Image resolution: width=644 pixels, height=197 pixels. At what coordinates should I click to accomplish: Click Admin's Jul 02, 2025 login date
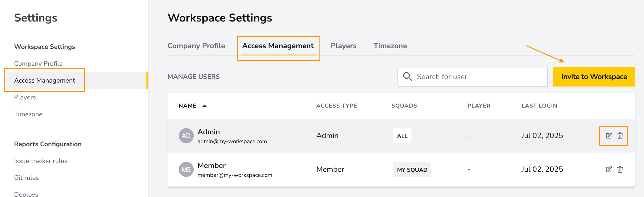[542, 136]
